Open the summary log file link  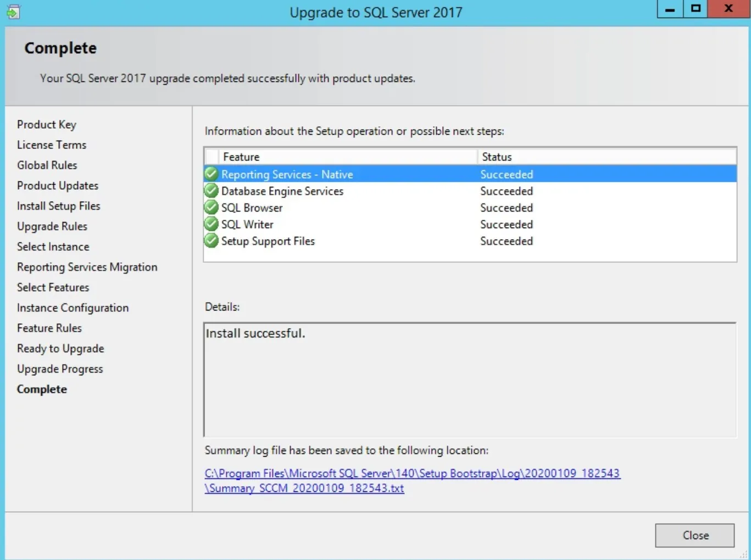[413, 480]
